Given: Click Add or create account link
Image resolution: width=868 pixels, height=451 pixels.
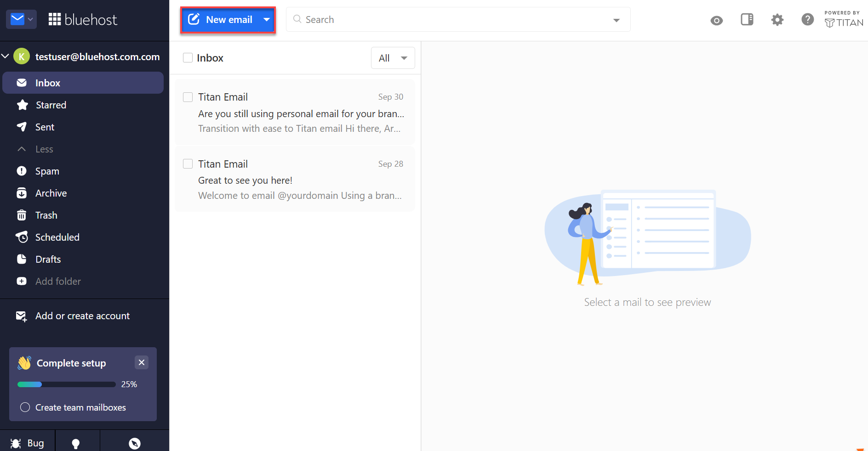Looking at the screenshot, I should click(83, 316).
